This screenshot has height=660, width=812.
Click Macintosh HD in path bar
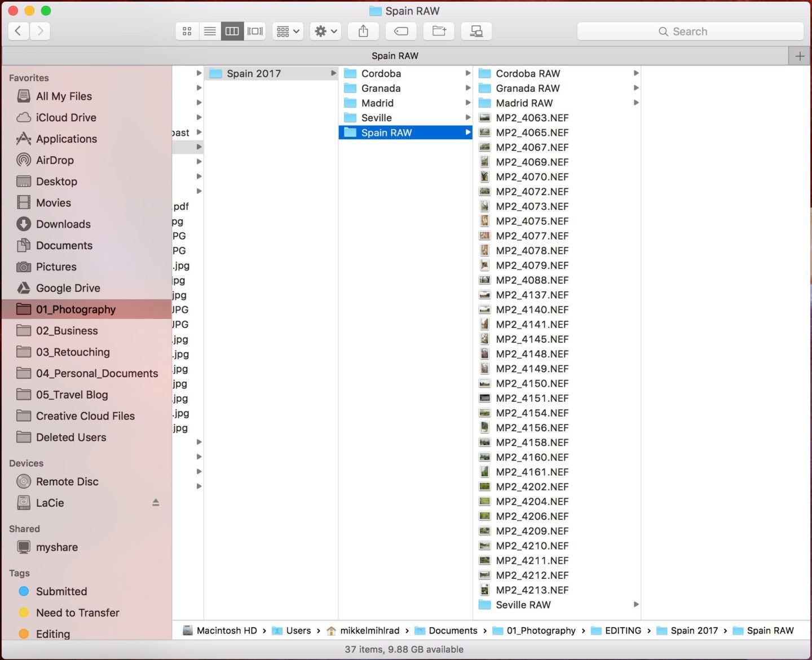pos(220,631)
